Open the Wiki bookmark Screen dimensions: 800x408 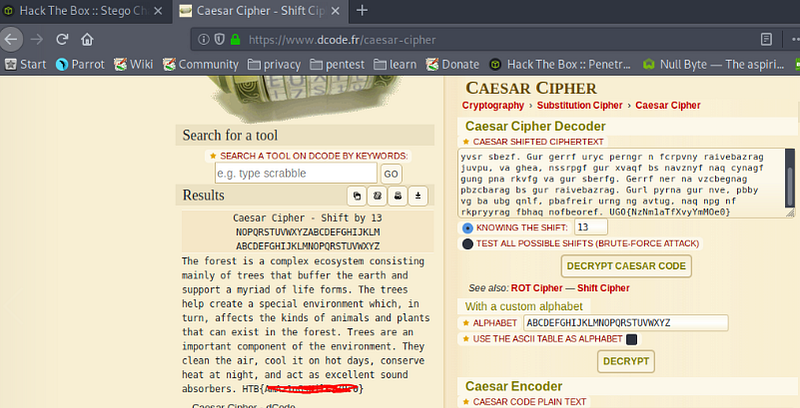134,64
